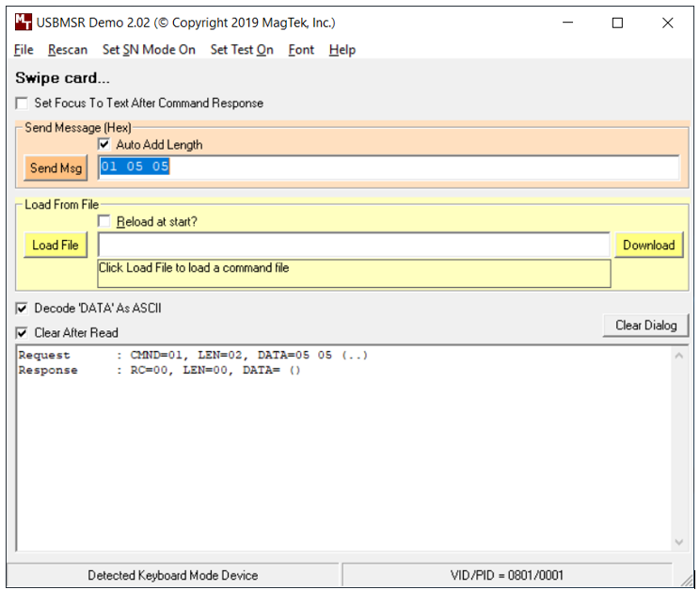The height and width of the screenshot is (590, 700).
Task: Check the Reload at start option
Action: point(104,221)
